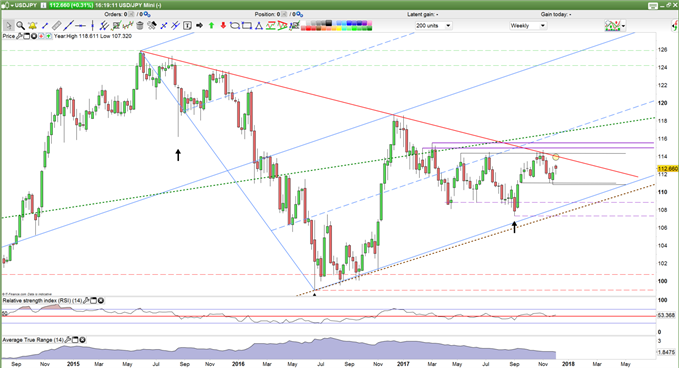This screenshot has width=679, height=368.
Task: Create a price alert with bell icon
Action: point(32,26)
